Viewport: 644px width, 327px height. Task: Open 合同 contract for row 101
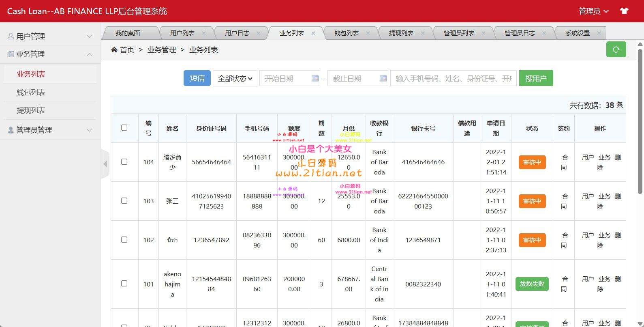[565, 284]
